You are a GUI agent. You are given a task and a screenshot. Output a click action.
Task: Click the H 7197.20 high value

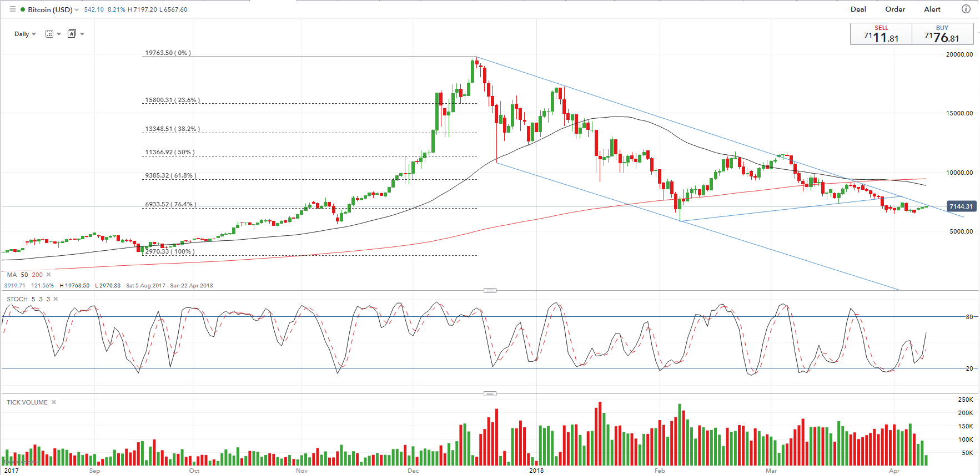(142, 9)
